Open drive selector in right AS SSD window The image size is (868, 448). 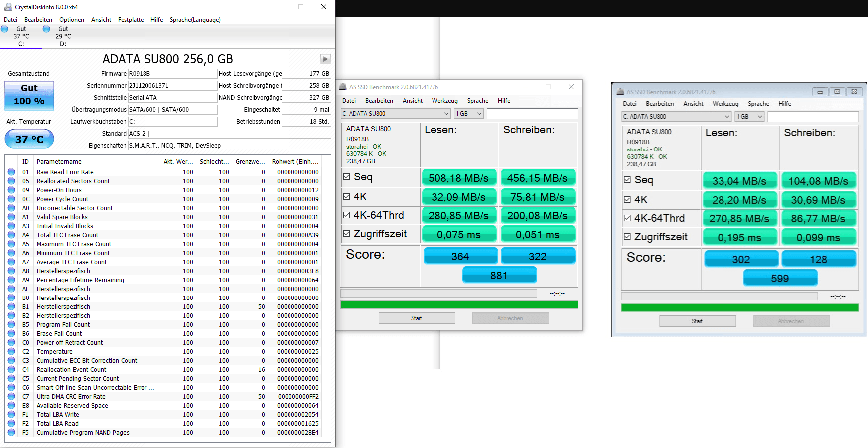click(x=676, y=117)
